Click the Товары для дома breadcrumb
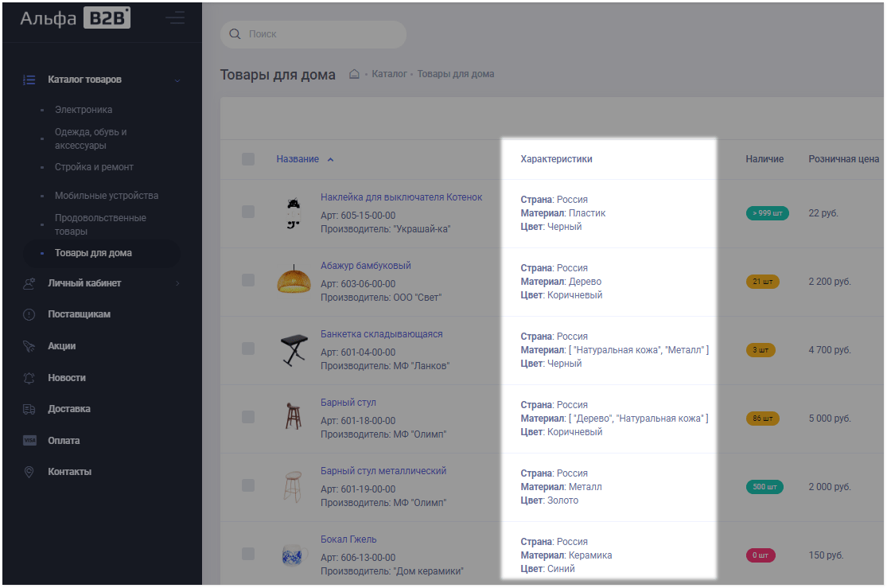Screen dimensions: 887x588 [x=456, y=74]
